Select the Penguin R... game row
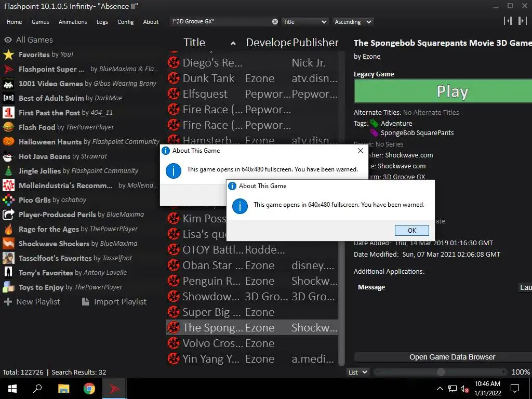 tap(253, 281)
